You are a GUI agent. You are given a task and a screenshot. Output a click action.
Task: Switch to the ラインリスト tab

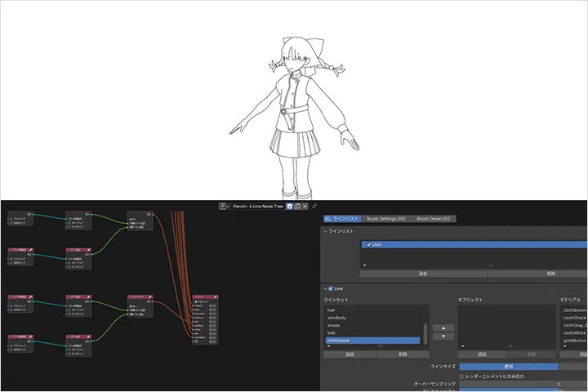click(x=342, y=219)
